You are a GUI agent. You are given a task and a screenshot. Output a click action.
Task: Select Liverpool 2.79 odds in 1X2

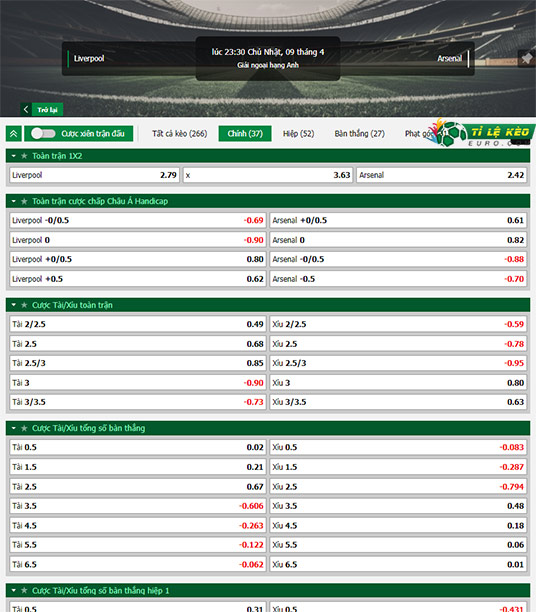[94, 175]
